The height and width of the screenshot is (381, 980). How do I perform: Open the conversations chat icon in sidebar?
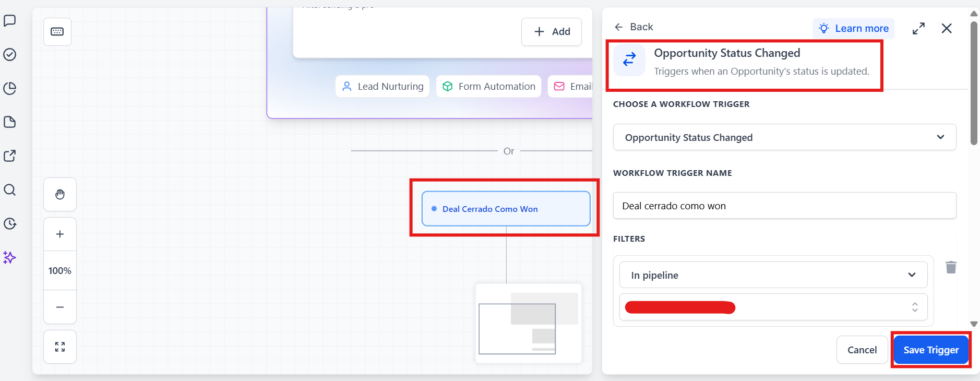tap(10, 21)
